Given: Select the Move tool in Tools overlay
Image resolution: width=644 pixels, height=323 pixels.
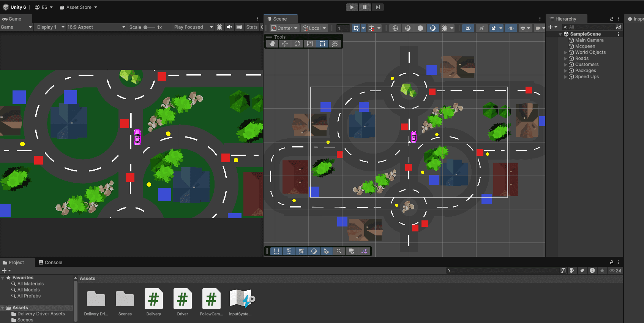Looking at the screenshot, I should pos(284,44).
